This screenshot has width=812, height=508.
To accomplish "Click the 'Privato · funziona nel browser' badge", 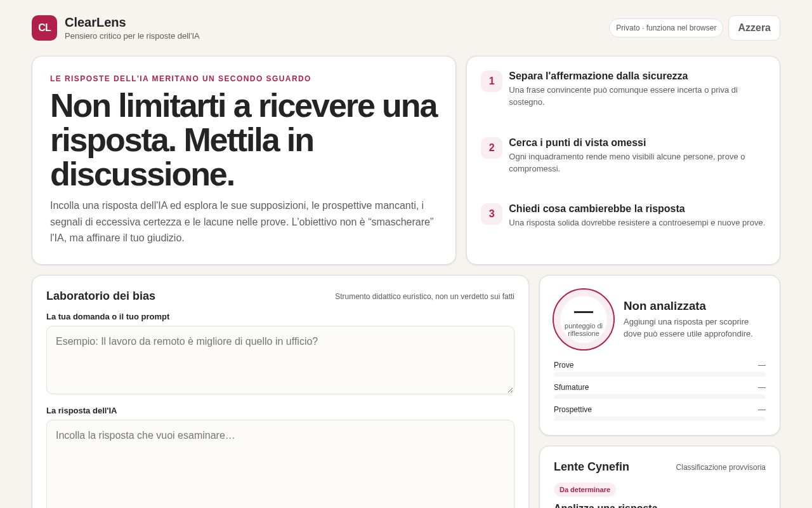I will point(666,28).
